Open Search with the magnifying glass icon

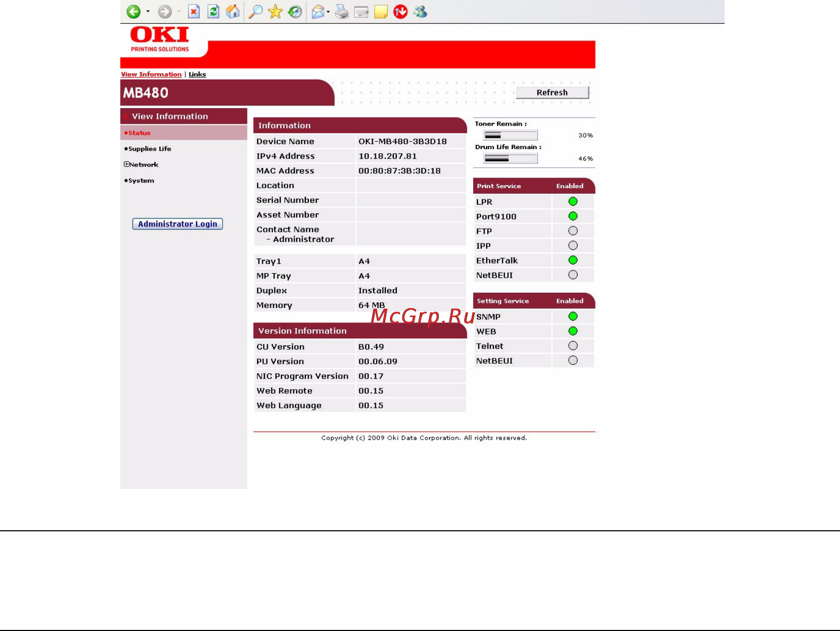coord(256,12)
